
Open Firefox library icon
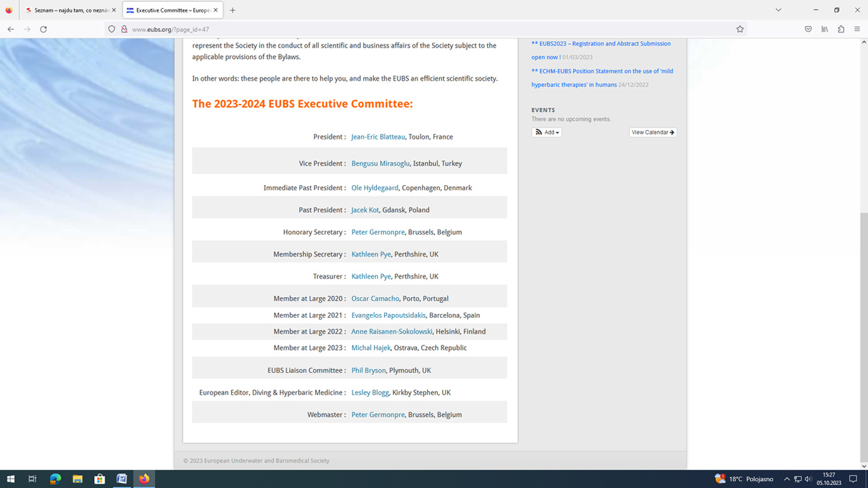pos(825,29)
